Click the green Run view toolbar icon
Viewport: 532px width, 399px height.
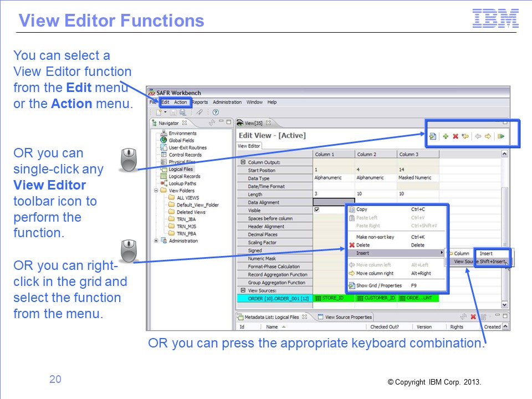[501, 136]
